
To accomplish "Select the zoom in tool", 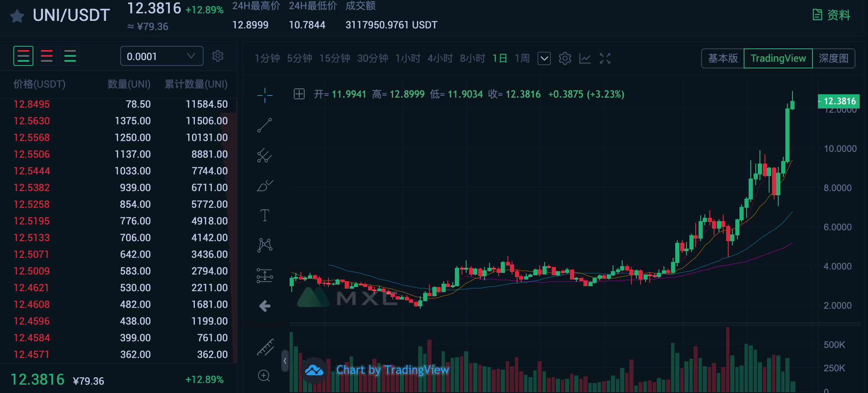I will (264, 376).
